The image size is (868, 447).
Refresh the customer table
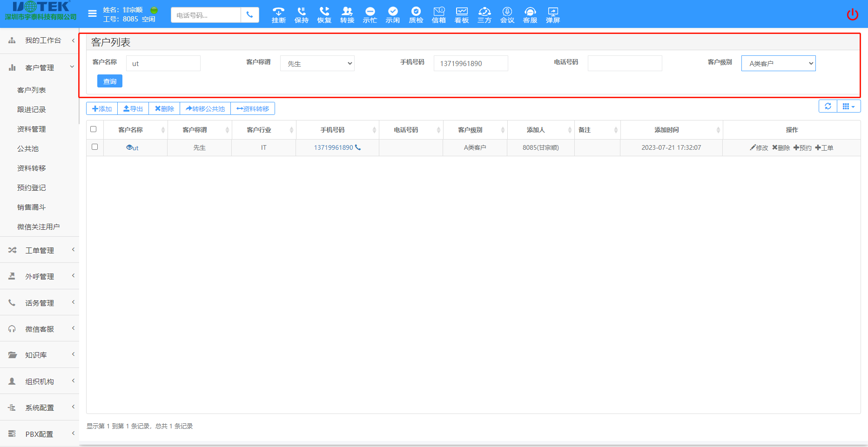point(828,107)
